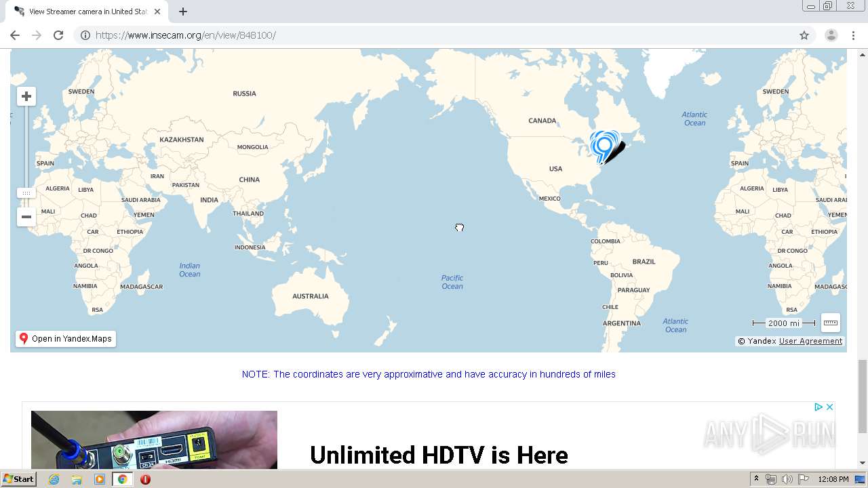868x488 pixels.
Task: Click the KAZAKHSTAN label on map
Action: 182,140
